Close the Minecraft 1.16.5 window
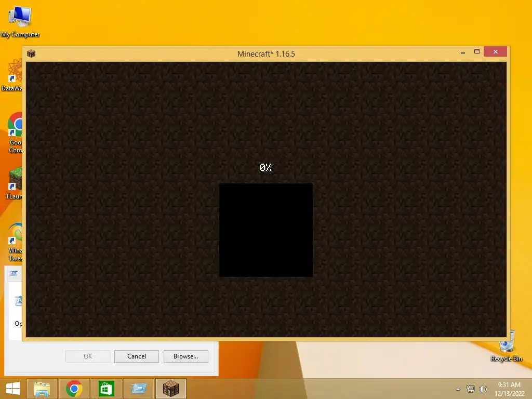Viewport: 532px width, 399px height. pos(495,51)
